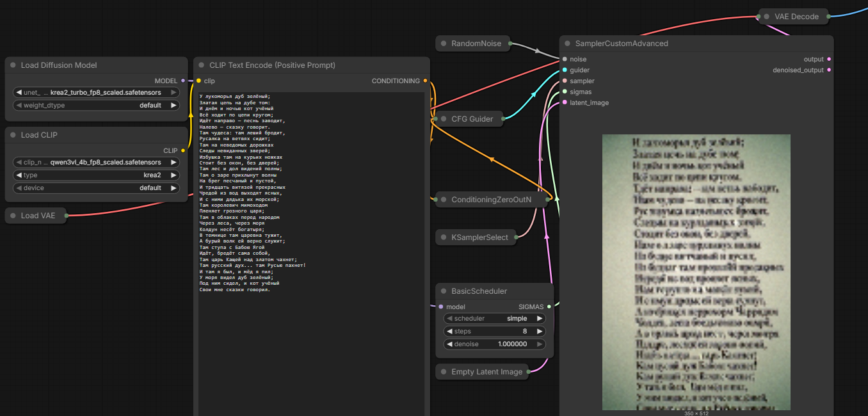Click the CLIP output slot on Load CLIP
Viewport: 868px width, 416px height.
pos(183,150)
